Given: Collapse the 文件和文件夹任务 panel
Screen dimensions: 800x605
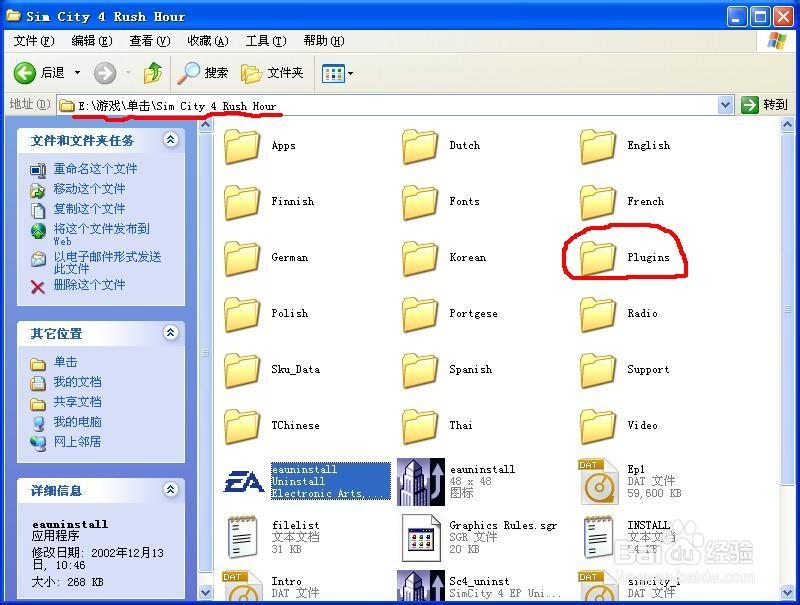Looking at the screenshot, I should point(170,139).
